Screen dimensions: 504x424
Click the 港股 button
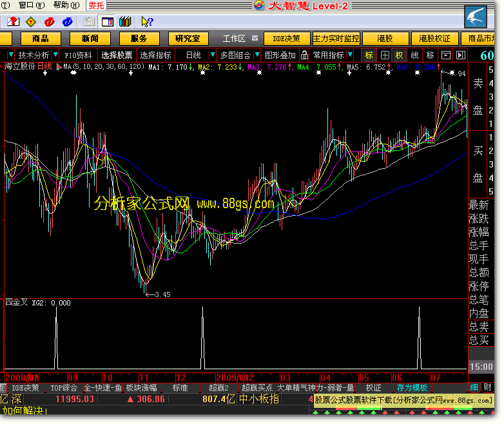[x=385, y=39]
